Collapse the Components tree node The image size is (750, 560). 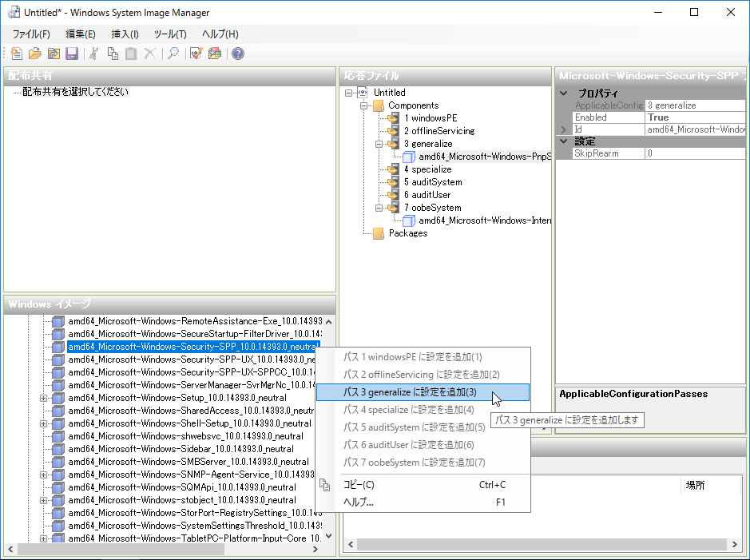(363, 105)
